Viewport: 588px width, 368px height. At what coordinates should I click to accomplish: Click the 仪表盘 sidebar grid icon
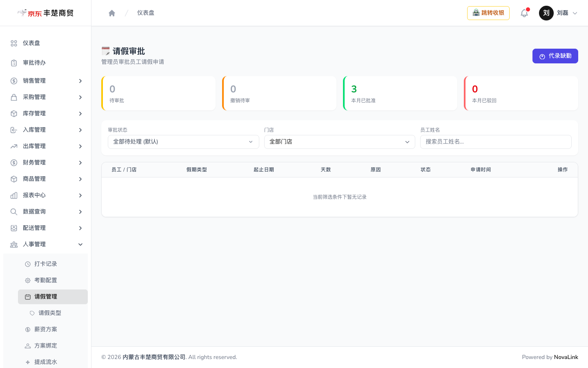pos(14,43)
